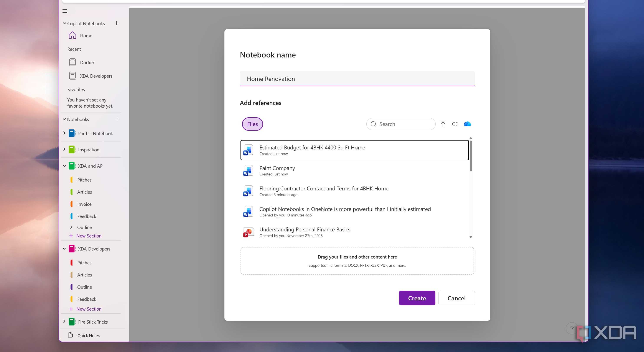
Task: Select the Paint Company Word document
Action: (x=354, y=171)
